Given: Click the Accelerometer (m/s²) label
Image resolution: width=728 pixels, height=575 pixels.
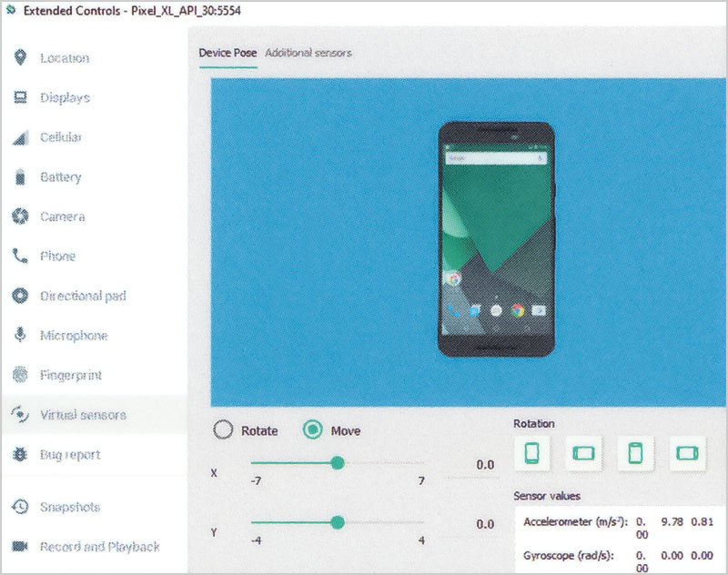Looking at the screenshot, I should 575,521.
